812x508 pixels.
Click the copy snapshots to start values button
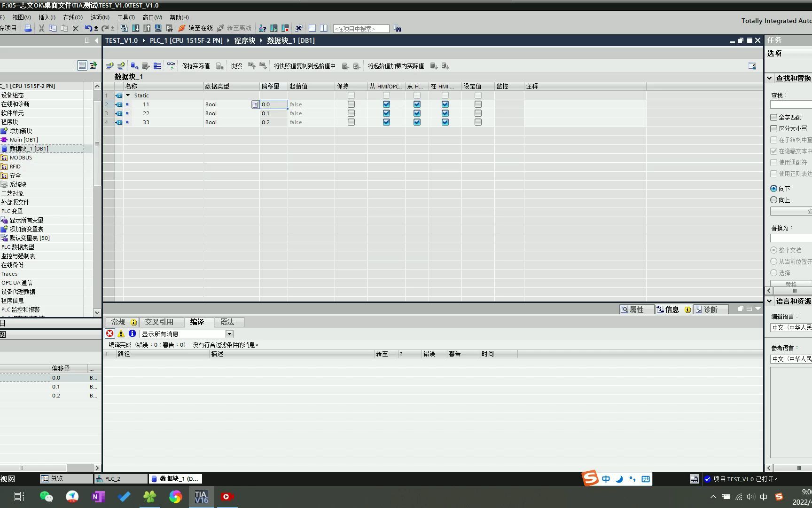tap(304, 66)
